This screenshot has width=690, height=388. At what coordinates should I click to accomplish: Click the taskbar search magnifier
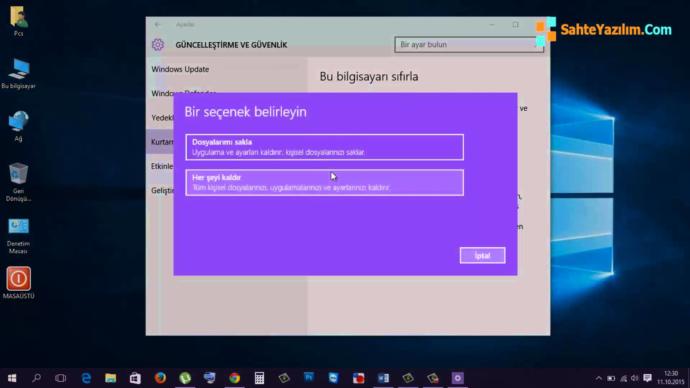(37, 378)
